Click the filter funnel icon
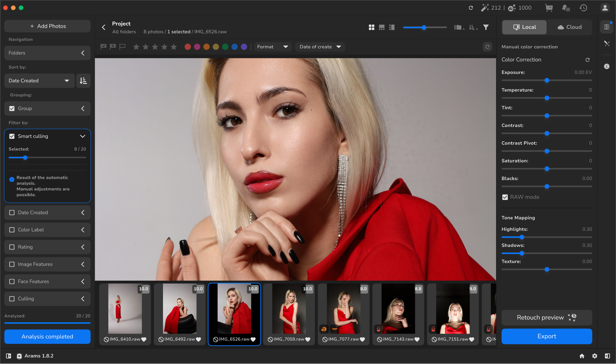 (486, 27)
